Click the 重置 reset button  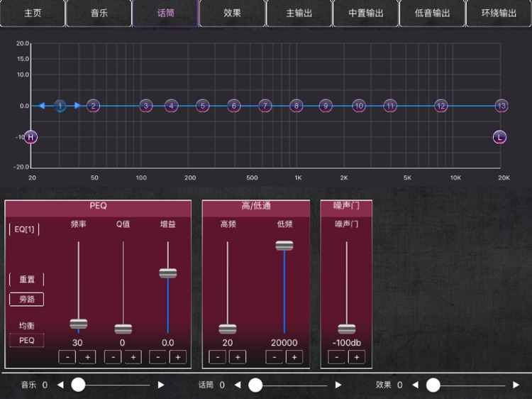[26, 280]
